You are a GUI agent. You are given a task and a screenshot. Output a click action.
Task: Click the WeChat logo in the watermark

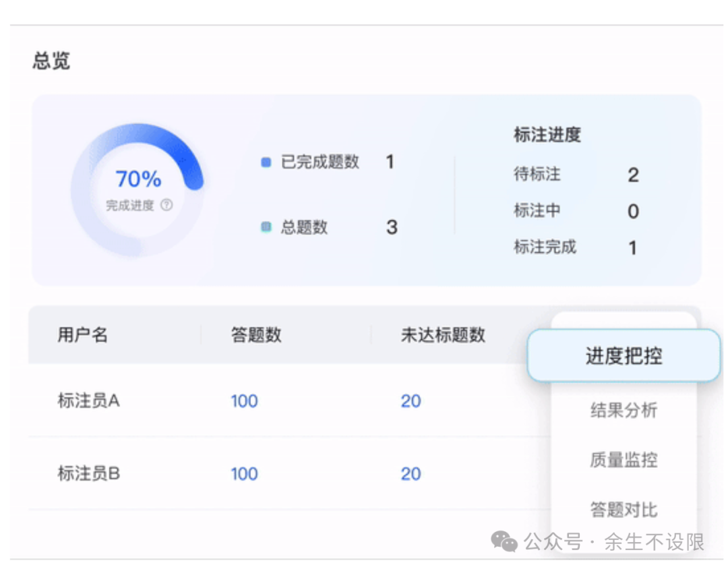[504, 541]
